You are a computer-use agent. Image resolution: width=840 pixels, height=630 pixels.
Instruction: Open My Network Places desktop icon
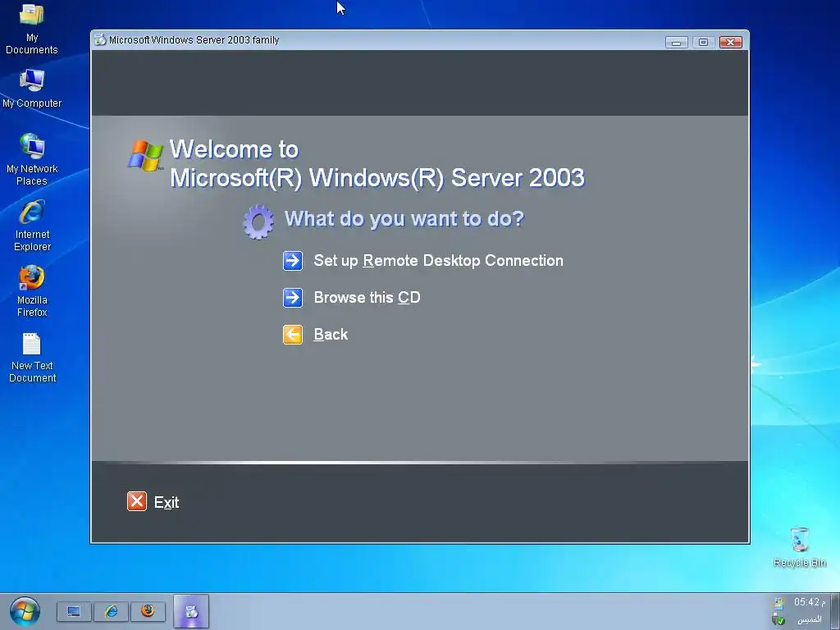pyautogui.click(x=32, y=159)
